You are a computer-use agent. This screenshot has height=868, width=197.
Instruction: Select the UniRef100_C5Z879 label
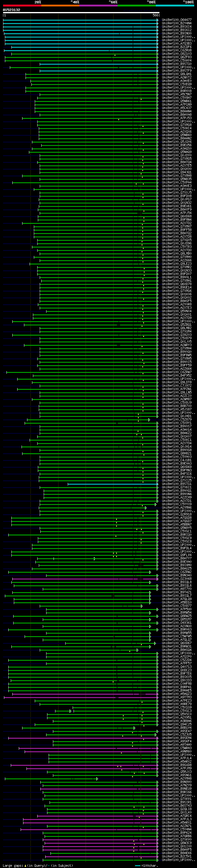pyautogui.click(x=176, y=420)
